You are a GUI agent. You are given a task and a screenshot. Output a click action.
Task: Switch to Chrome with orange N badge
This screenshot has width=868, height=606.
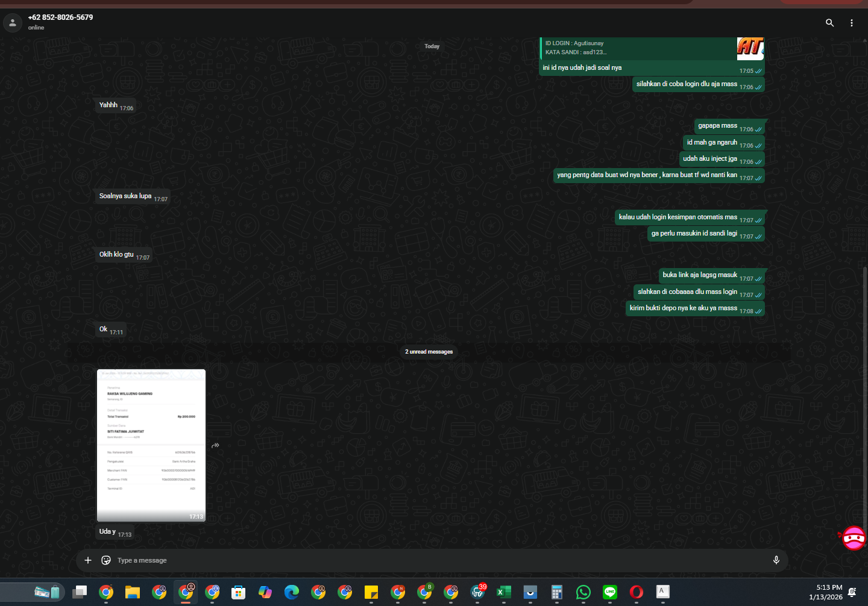398,592
